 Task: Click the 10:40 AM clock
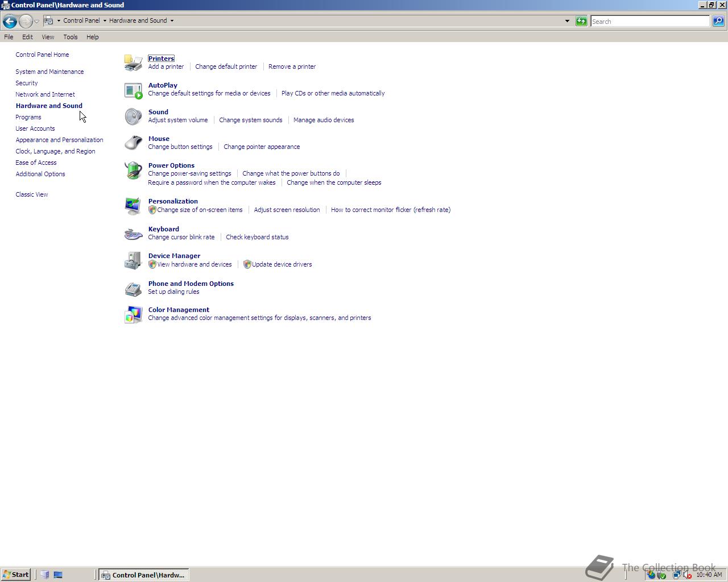tap(709, 575)
